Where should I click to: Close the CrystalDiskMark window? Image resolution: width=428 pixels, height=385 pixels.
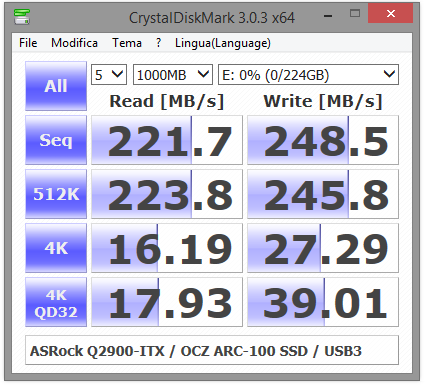(x=390, y=14)
